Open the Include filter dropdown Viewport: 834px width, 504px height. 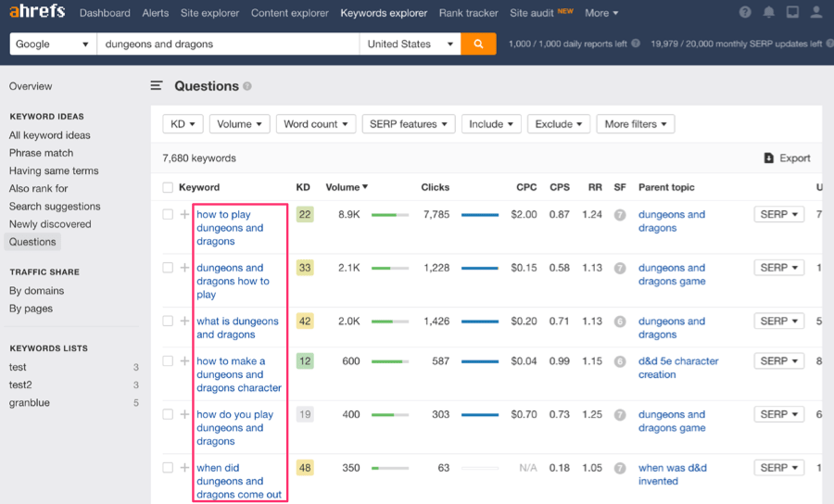pyautogui.click(x=491, y=124)
